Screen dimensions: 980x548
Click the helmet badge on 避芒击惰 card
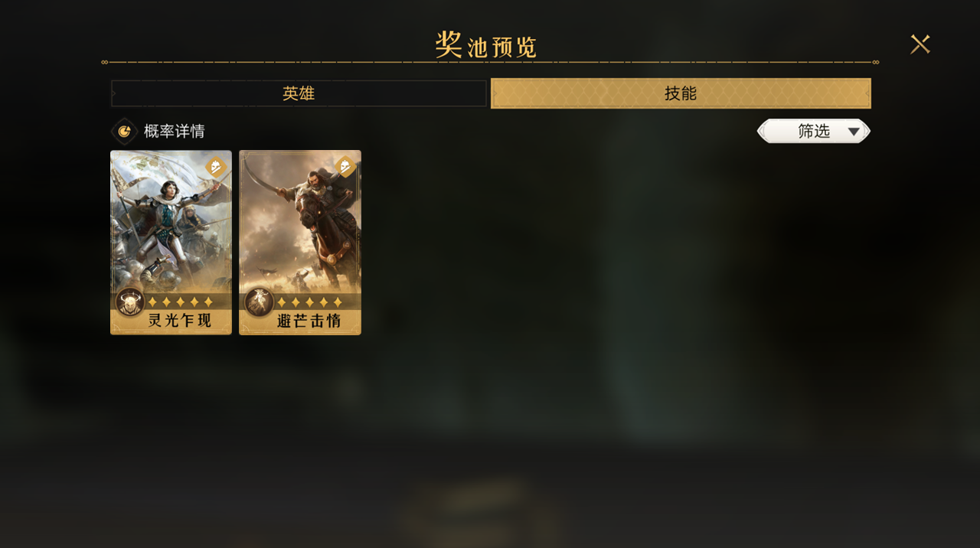pos(345,167)
